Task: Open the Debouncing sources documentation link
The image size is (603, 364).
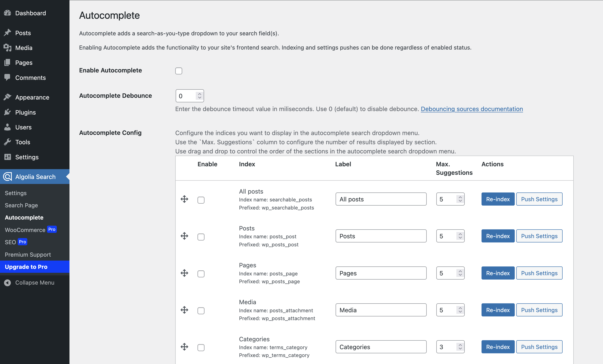Action: (471, 109)
